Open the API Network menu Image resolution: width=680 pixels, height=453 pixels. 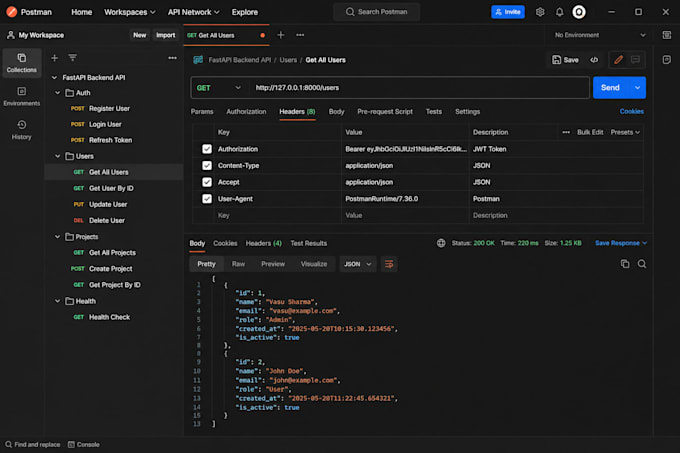click(x=193, y=12)
